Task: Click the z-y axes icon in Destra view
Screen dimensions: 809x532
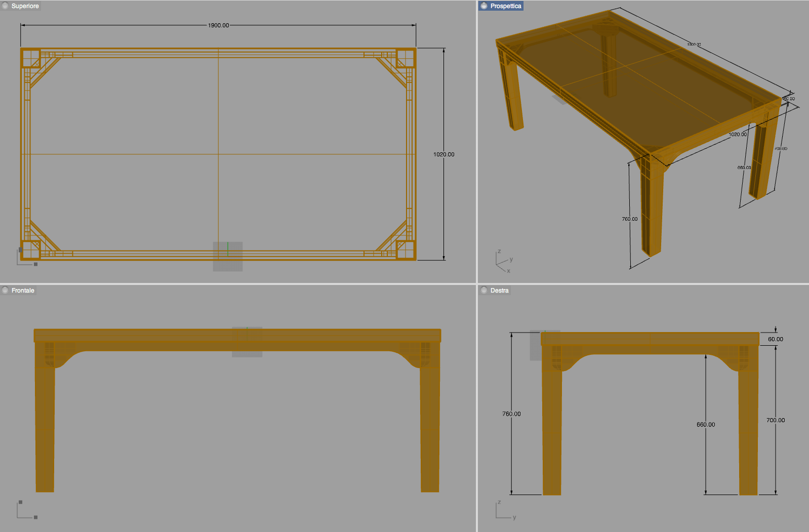Action: click(x=506, y=510)
